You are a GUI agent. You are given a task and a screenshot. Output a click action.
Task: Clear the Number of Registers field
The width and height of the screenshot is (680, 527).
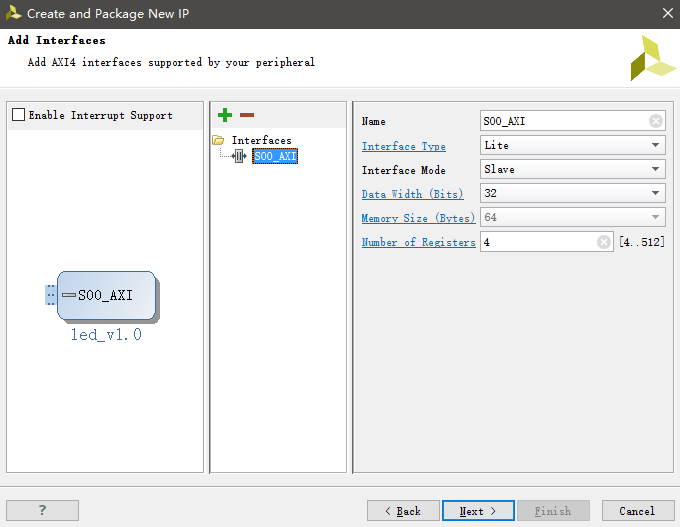click(x=604, y=242)
